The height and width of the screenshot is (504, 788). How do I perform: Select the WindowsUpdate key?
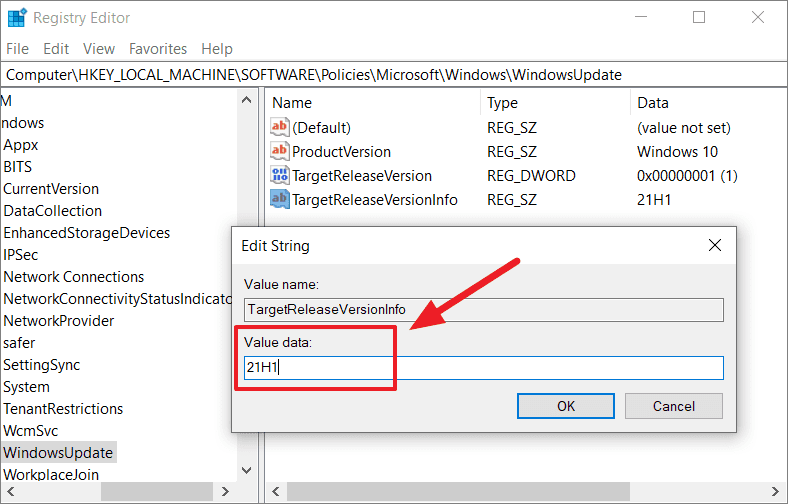pyautogui.click(x=58, y=453)
